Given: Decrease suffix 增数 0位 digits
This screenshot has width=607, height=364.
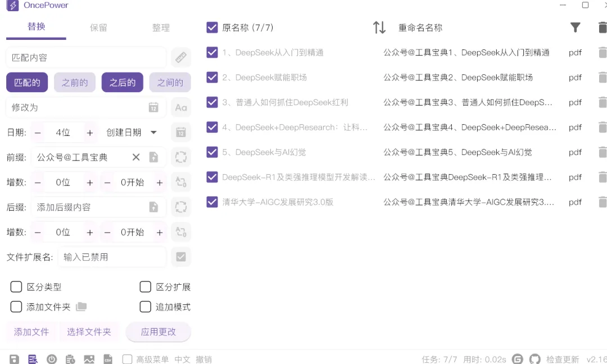Looking at the screenshot, I should (38, 233).
